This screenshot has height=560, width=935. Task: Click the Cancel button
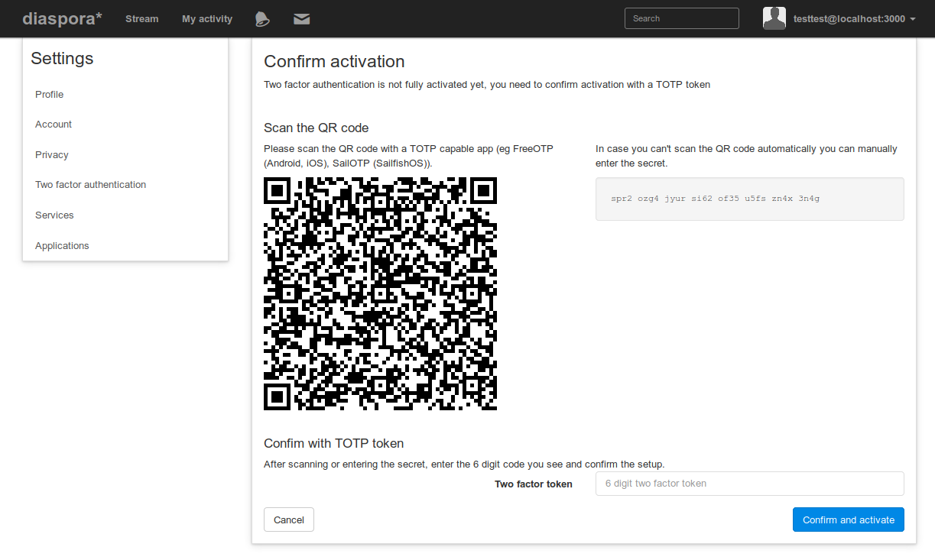coord(289,520)
